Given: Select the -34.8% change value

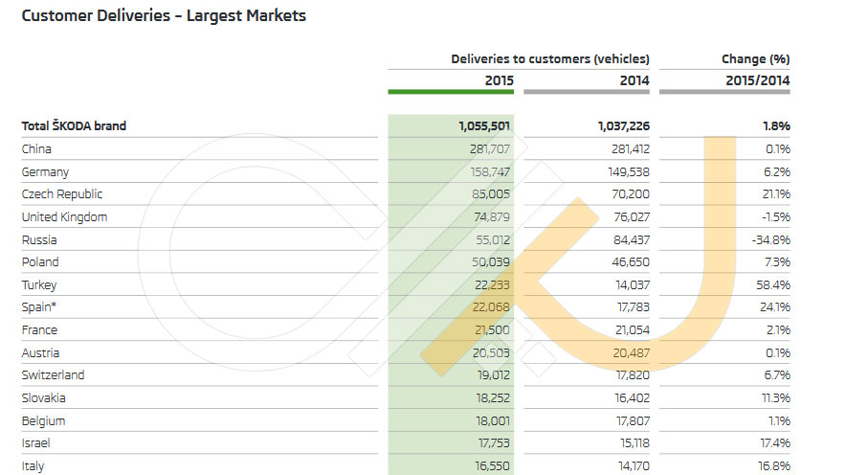Looking at the screenshot, I should point(771,240).
